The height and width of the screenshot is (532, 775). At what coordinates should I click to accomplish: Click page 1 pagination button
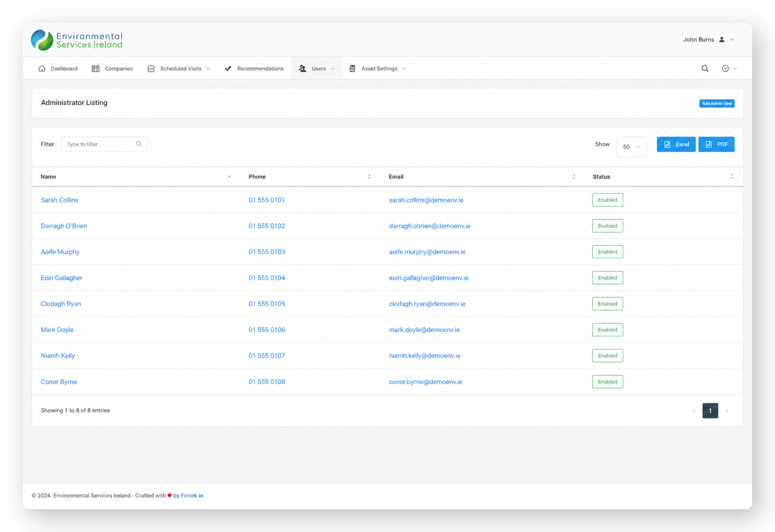click(x=710, y=411)
